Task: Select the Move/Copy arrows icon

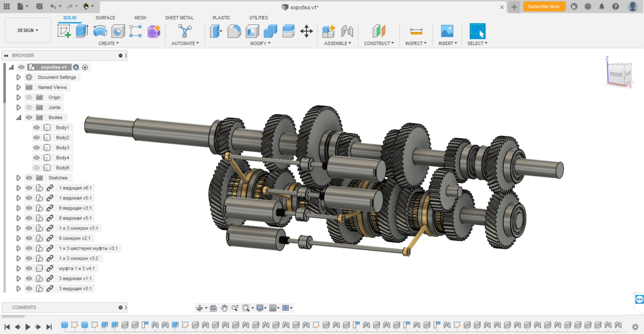Action: (306, 31)
